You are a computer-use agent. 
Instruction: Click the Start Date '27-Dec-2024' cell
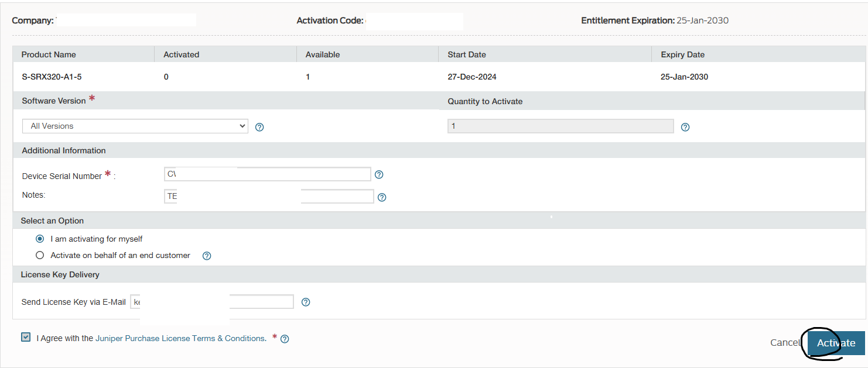pyautogui.click(x=472, y=77)
